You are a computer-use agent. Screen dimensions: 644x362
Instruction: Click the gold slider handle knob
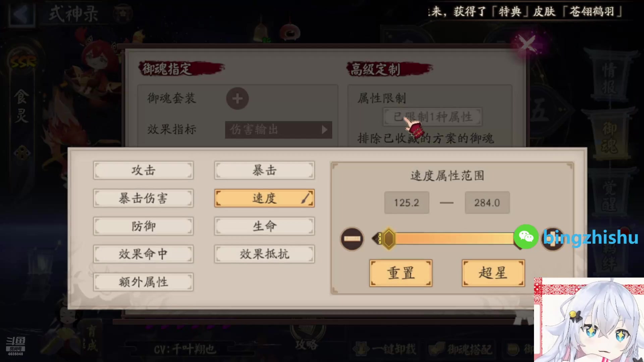[x=389, y=239]
